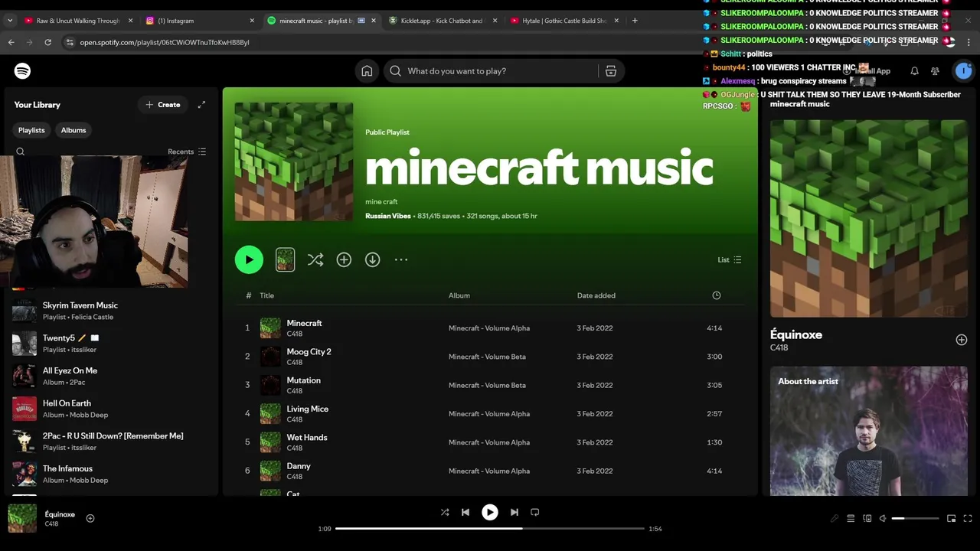
Task: Switch to the Instagram browser tab
Action: tap(199, 21)
